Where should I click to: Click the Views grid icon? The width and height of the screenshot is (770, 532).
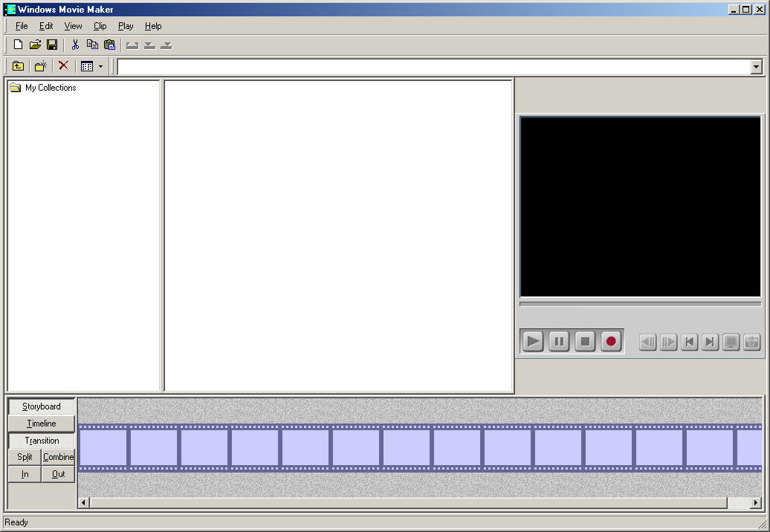pyautogui.click(x=87, y=66)
